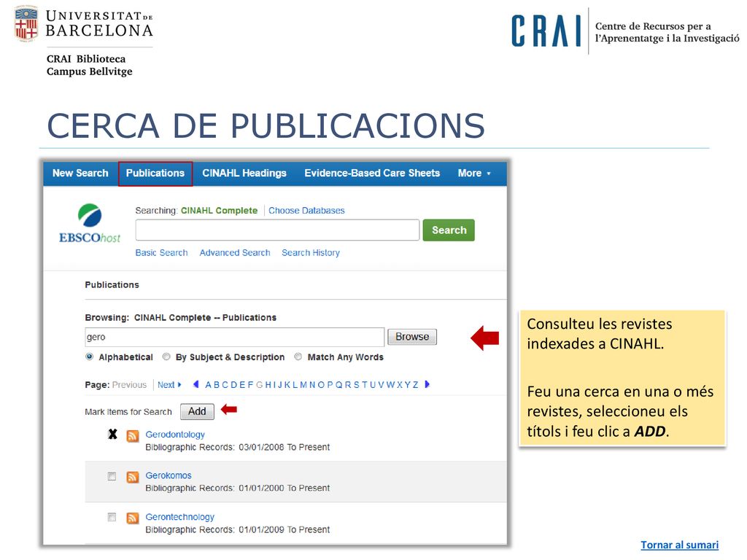Open the Choose Databases link

(x=306, y=211)
